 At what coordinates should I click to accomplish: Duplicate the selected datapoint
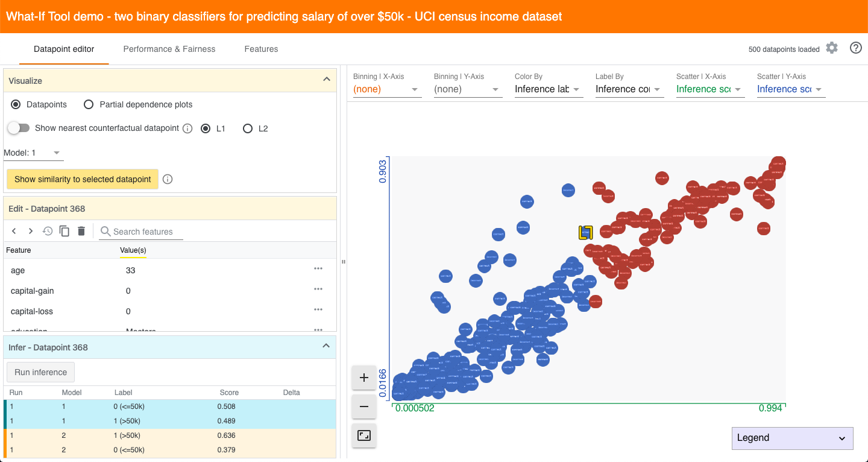click(x=64, y=231)
